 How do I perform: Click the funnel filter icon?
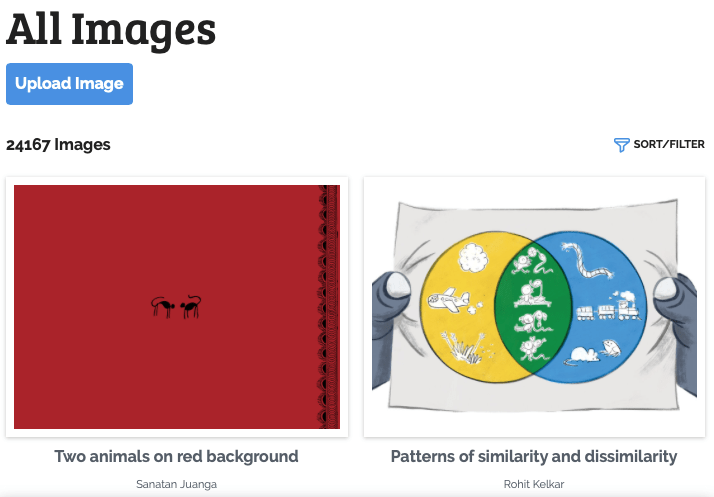pos(621,145)
